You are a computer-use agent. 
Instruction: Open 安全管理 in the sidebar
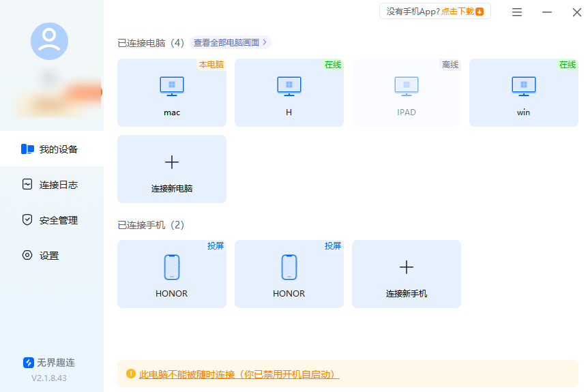(x=52, y=220)
